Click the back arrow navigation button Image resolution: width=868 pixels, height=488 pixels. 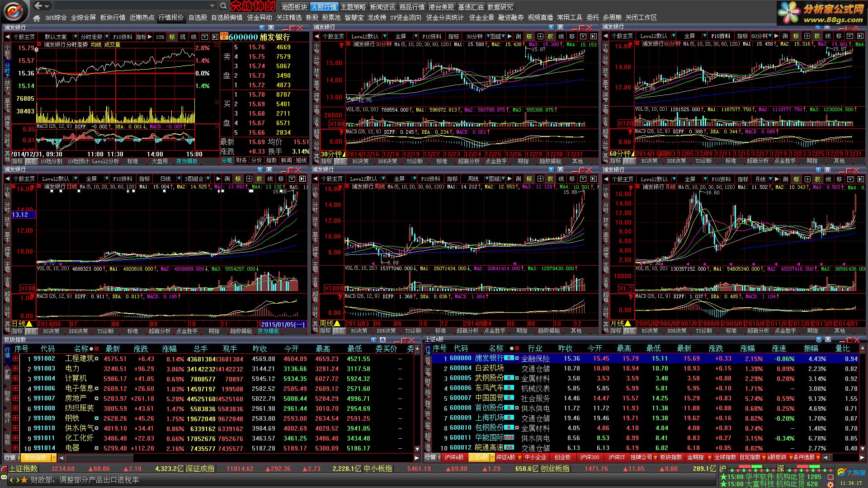(x=38, y=6)
